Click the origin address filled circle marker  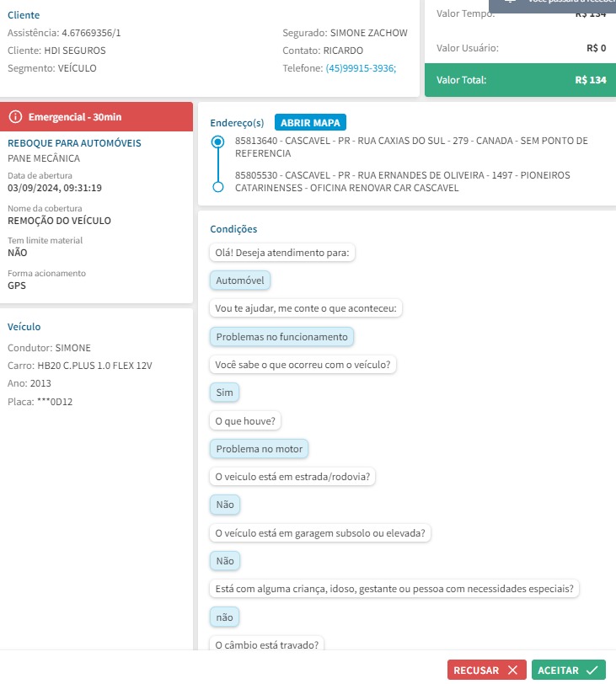click(218, 142)
